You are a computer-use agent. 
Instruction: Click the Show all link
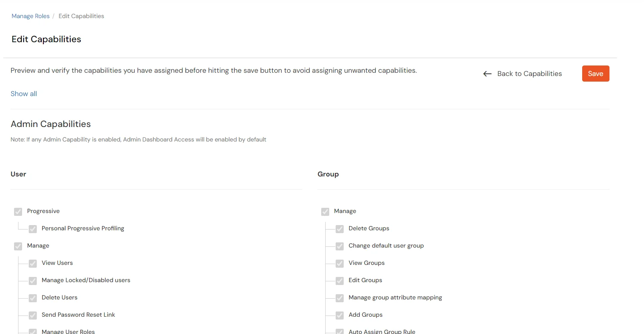(24, 94)
